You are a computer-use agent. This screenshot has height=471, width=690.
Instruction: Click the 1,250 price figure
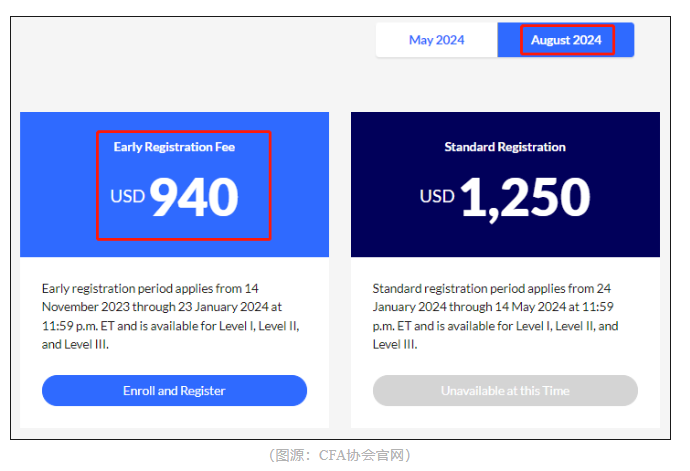click(526, 197)
